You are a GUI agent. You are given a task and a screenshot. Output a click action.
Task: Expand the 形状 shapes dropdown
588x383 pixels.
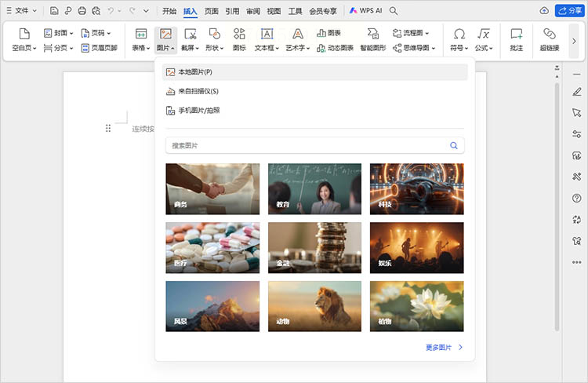pyautogui.click(x=214, y=48)
